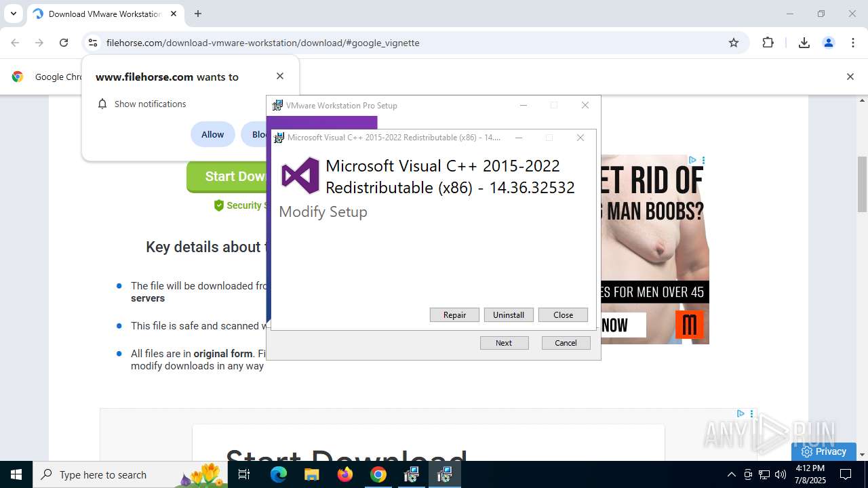Close the Google Chrome infobar
The width and height of the screenshot is (868, 488).
(x=850, y=77)
